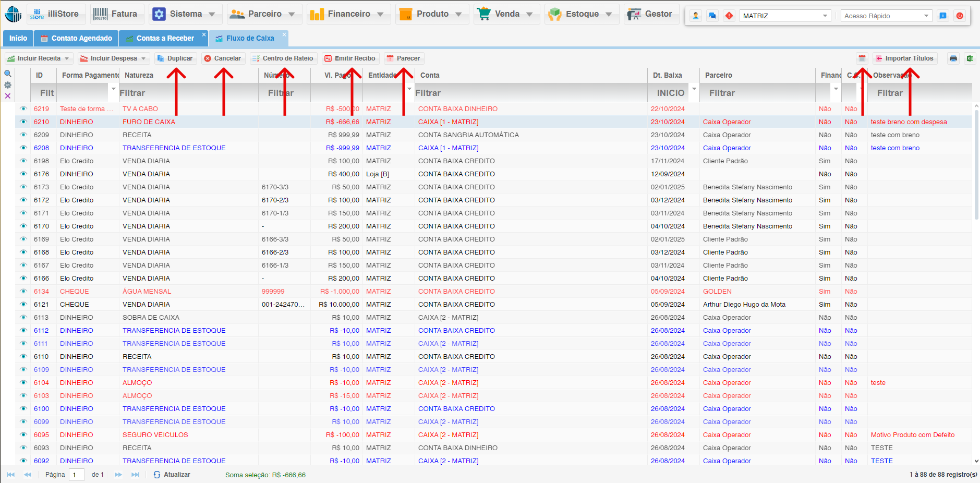980x483 pixels.
Task: Open the MATRIZ branch dropdown
Action: (x=825, y=16)
